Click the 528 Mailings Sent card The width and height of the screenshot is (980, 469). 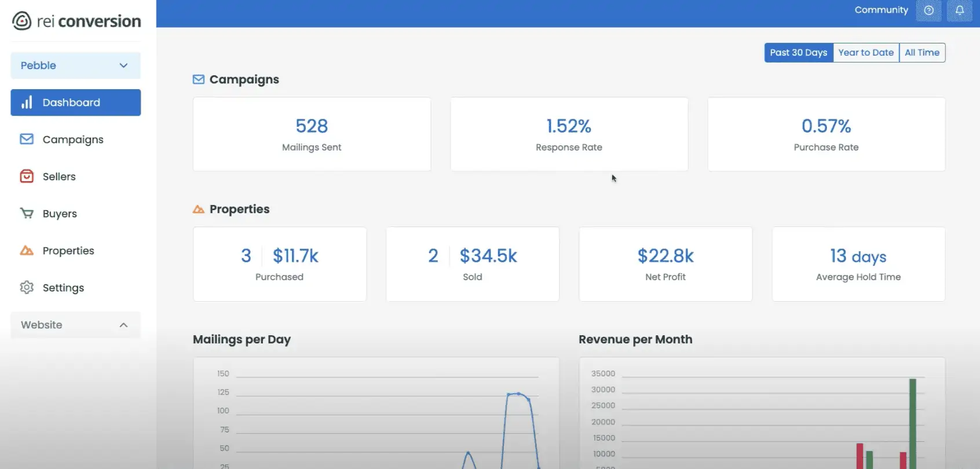(312, 134)
